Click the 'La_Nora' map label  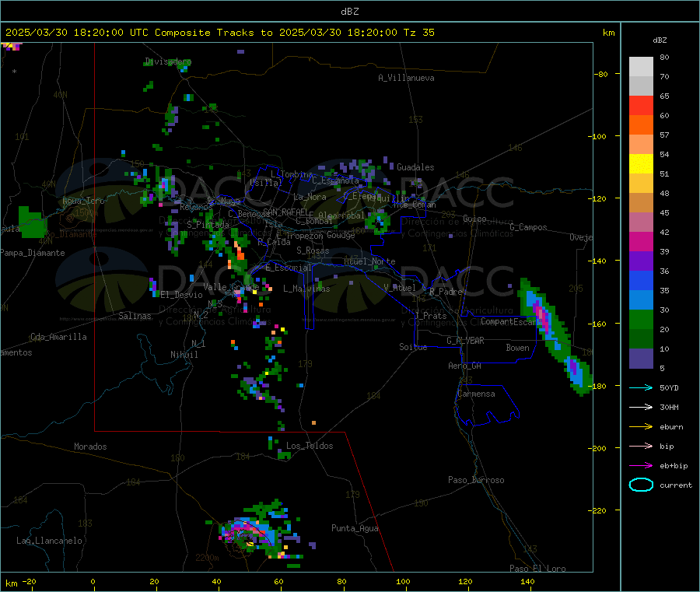pos(310,197)
